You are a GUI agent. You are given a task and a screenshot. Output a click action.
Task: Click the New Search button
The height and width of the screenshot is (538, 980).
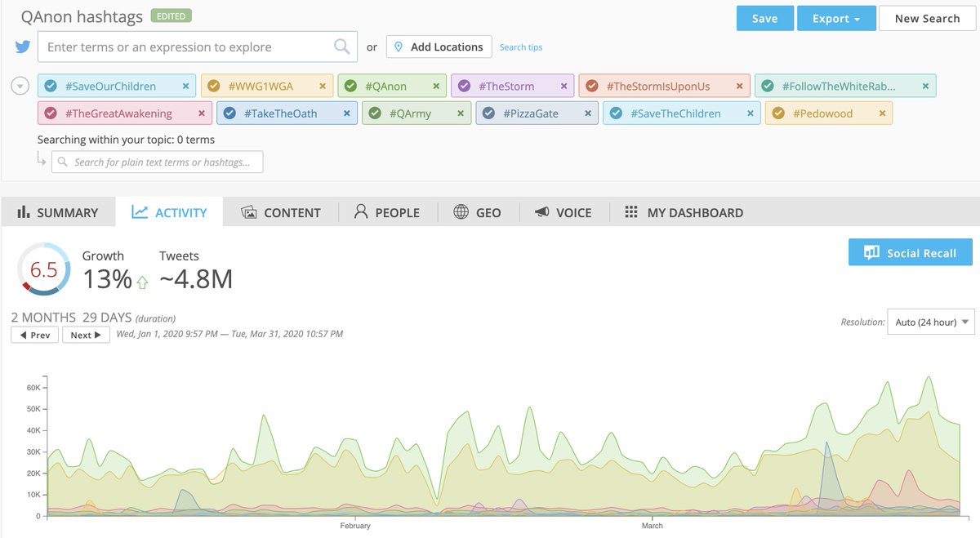[927, 18]
